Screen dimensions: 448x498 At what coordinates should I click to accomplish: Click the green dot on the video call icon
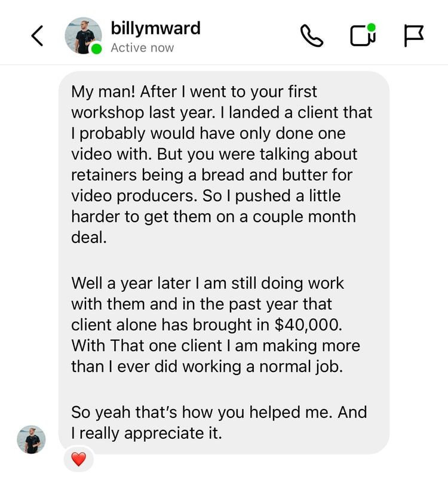[371, 27]
